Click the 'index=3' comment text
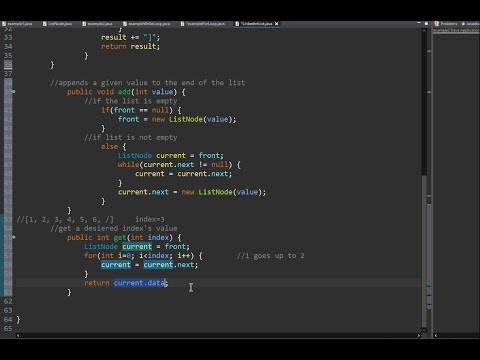Viewport: 480px width, 360px height. click(x=150, y=219)
